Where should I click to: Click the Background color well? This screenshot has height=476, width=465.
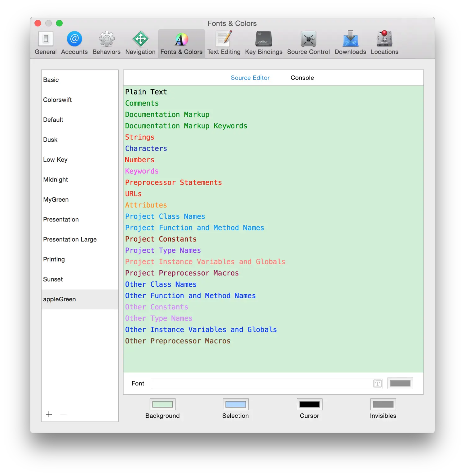click(x=163, y=404)
